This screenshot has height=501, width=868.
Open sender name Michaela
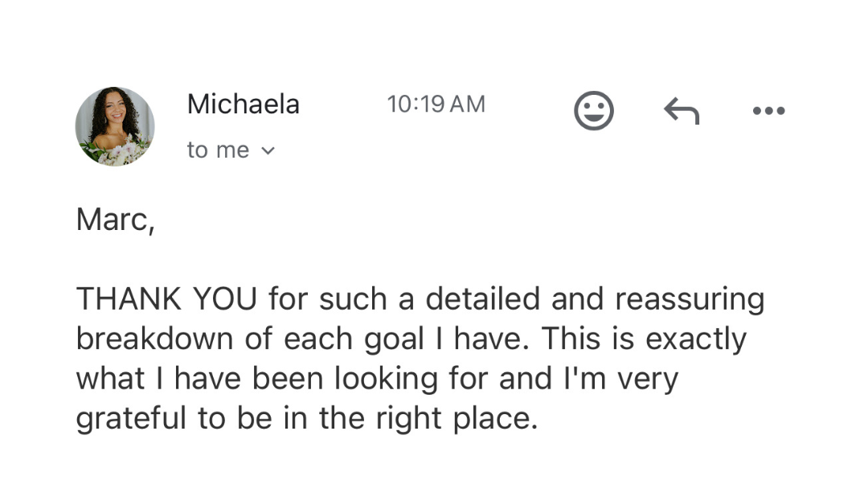pyautogui.click(x=244, y=104)
